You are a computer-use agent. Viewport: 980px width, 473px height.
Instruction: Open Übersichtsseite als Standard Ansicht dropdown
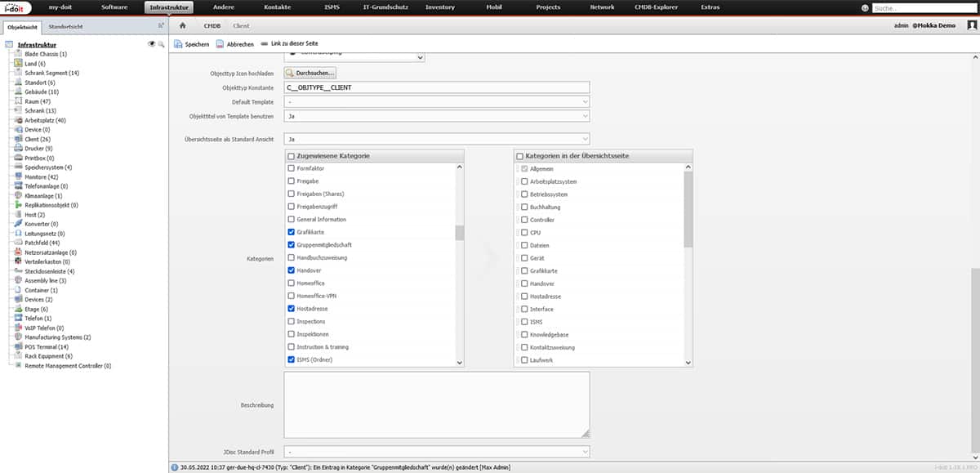[437, 140]
